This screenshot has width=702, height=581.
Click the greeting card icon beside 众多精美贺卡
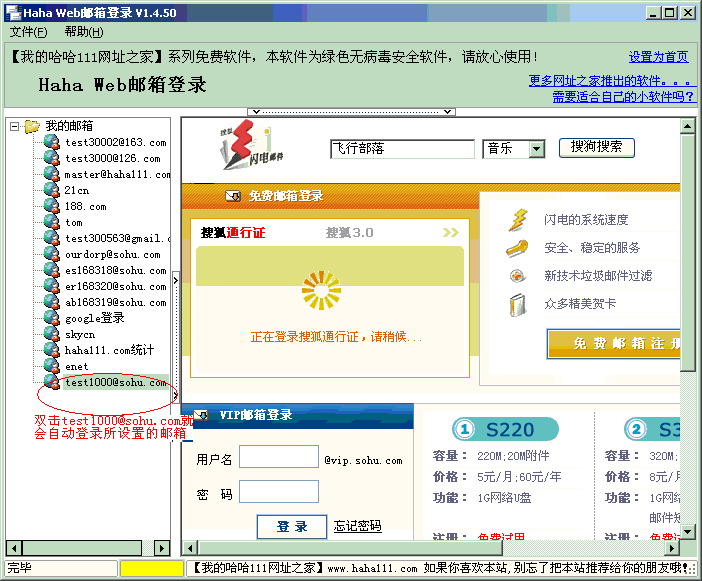click(518, 304)
